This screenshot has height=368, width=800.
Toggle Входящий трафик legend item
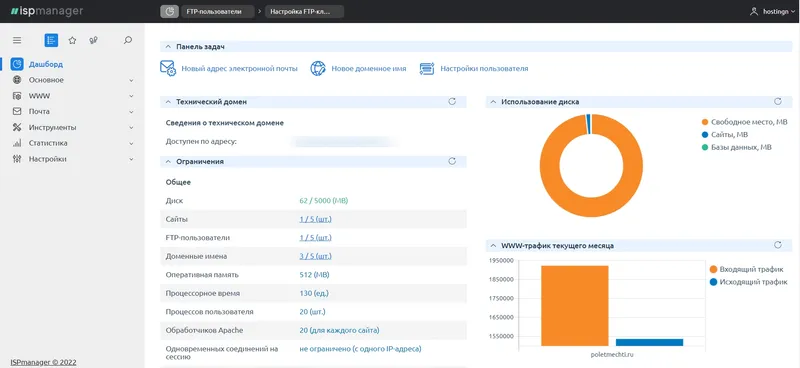click(x=746, y=269)
